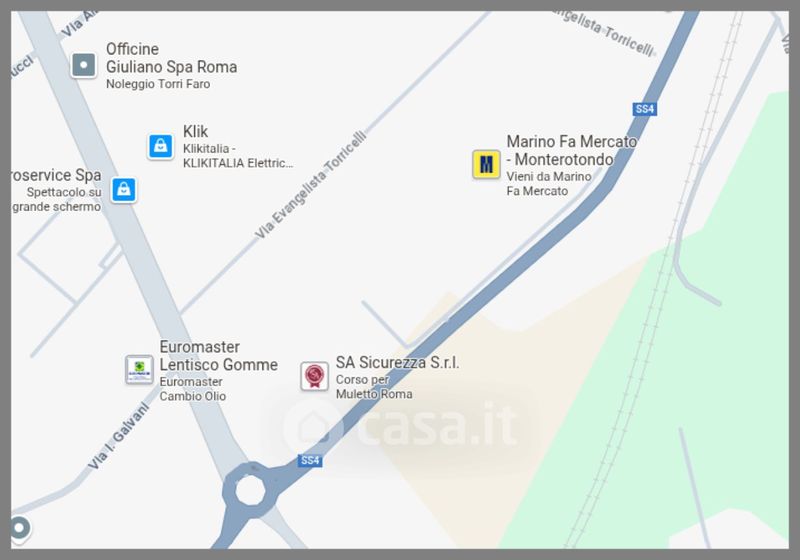
Task: Click the SA Sicurezza S.r.l. place name
Action: [x=397, y=363]
